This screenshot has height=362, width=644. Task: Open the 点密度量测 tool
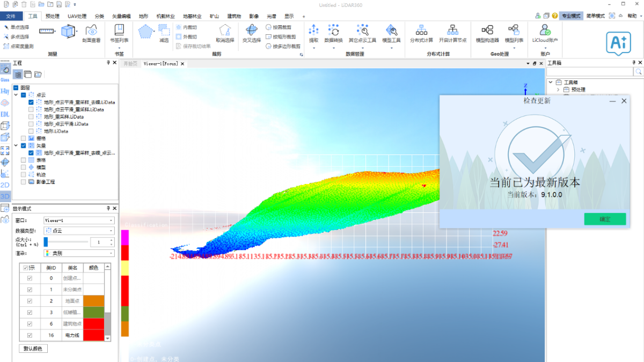point(18,46)
